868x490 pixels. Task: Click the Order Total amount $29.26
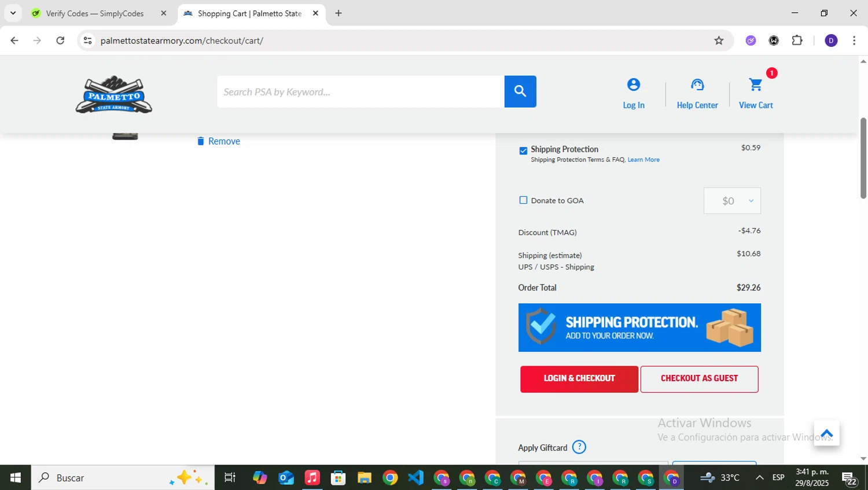point(749,288)
